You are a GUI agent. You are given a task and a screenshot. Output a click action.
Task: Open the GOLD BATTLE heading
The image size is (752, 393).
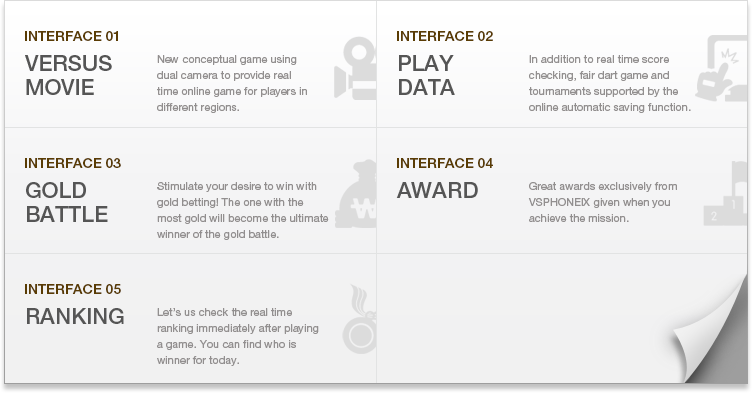(x=67, y=202)
